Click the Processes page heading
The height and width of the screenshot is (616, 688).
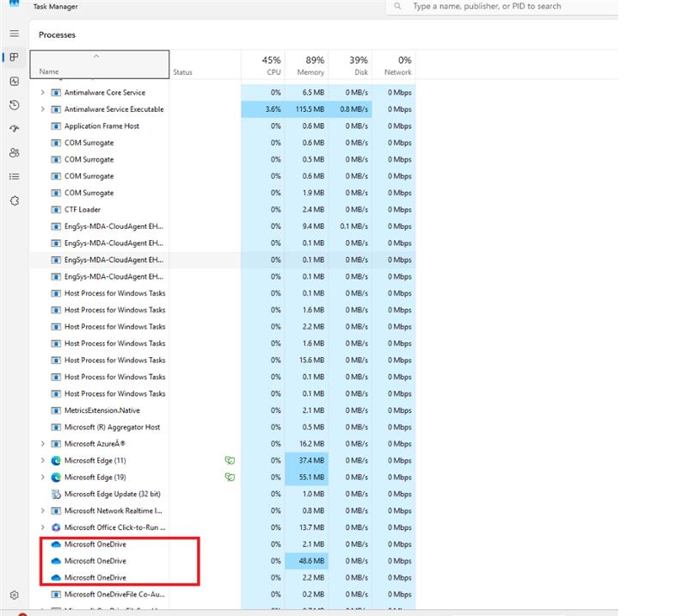[57, 34]
